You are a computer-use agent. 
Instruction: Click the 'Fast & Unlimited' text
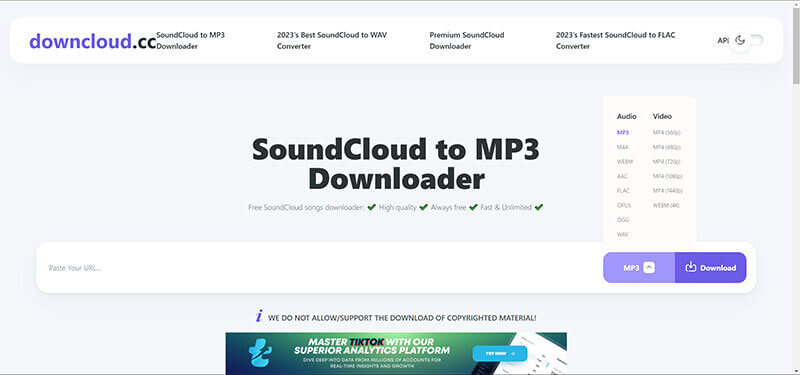(506, 208)
